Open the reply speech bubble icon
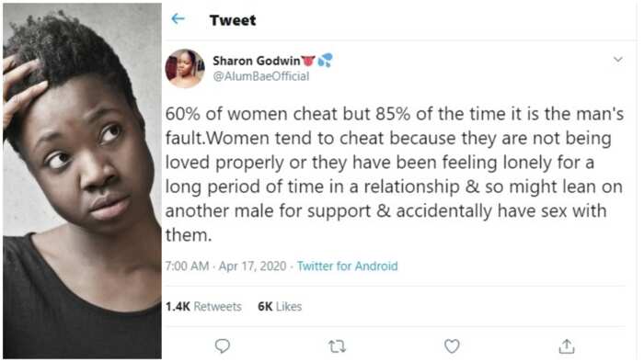 (223, 346)
